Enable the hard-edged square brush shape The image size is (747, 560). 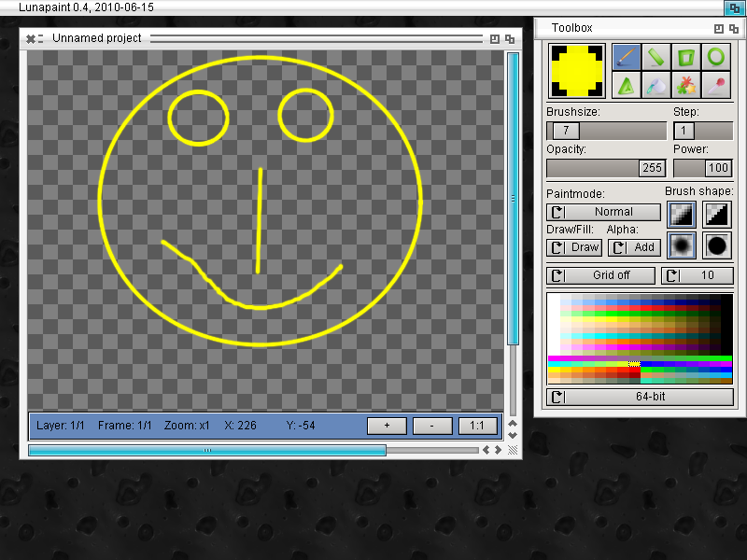716,215
